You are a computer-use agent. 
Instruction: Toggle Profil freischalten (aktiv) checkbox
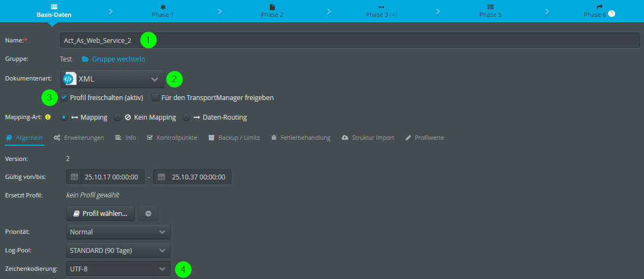[64, 97]
